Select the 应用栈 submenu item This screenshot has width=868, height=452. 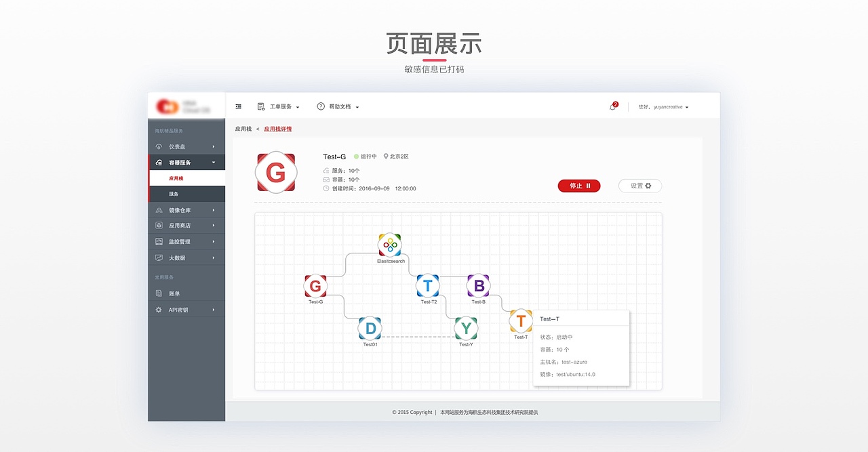click(x=186, y=178)
